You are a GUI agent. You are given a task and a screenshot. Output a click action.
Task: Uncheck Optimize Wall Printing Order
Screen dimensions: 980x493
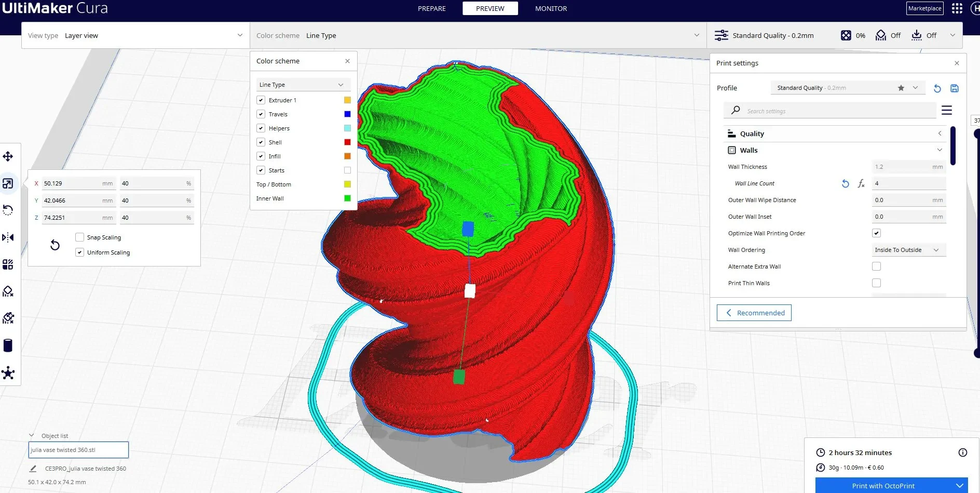click(x=877, y=233)
